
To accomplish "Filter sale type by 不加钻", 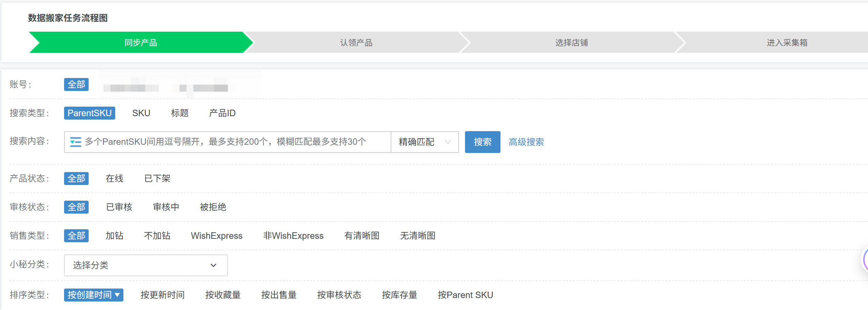I will [x=157, y=236].
